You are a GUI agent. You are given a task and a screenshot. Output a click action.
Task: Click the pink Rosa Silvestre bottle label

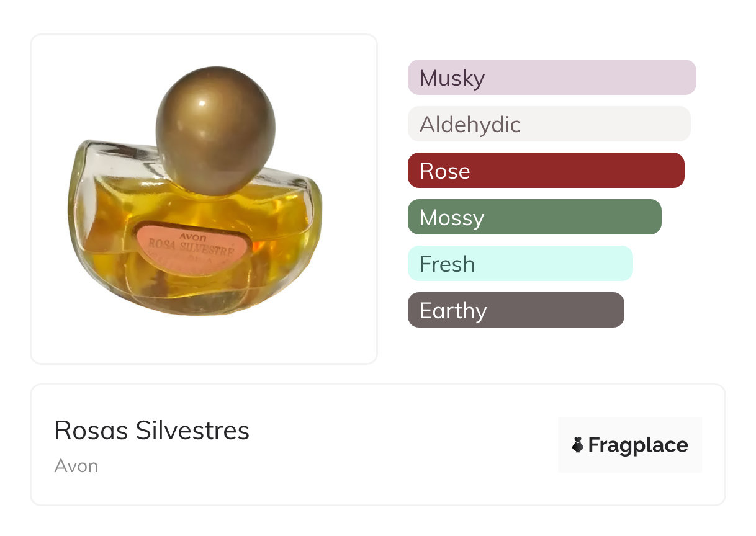click(191, 249)
